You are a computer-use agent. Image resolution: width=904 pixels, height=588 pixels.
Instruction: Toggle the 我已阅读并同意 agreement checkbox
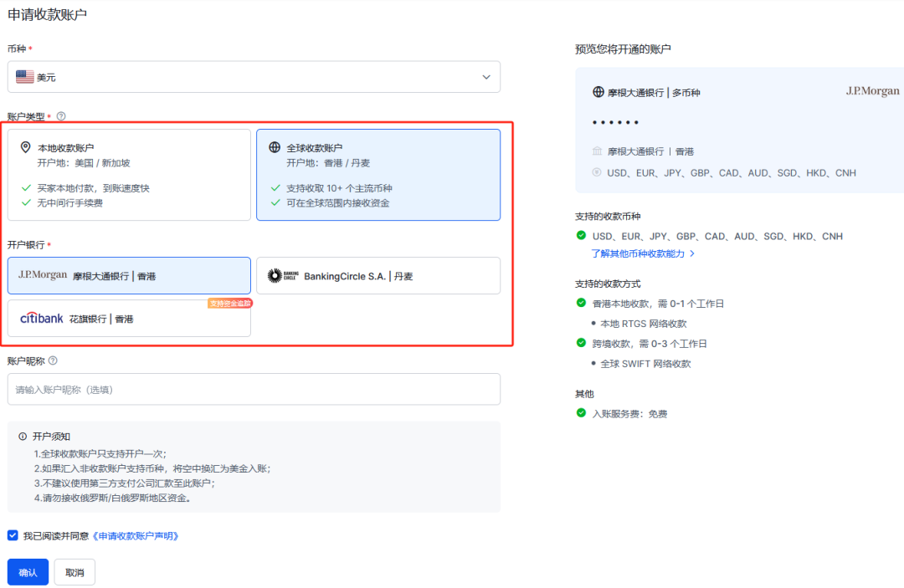pos(13,535)
